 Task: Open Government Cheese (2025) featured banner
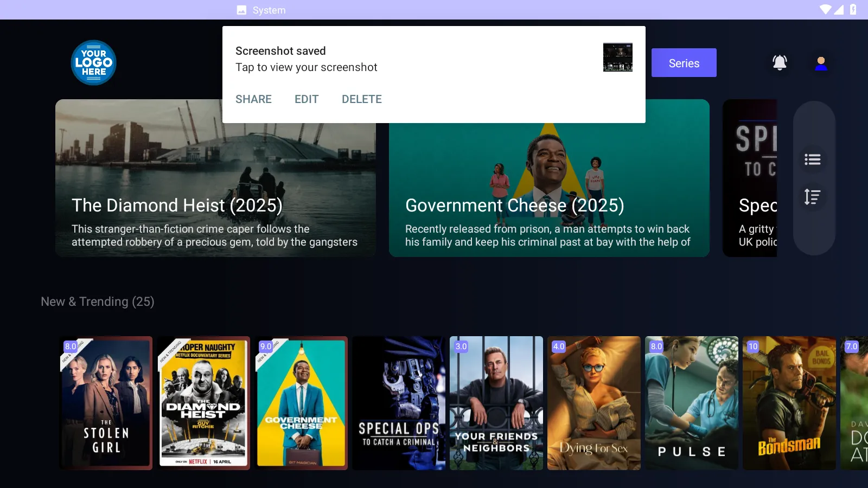[549, 178]
